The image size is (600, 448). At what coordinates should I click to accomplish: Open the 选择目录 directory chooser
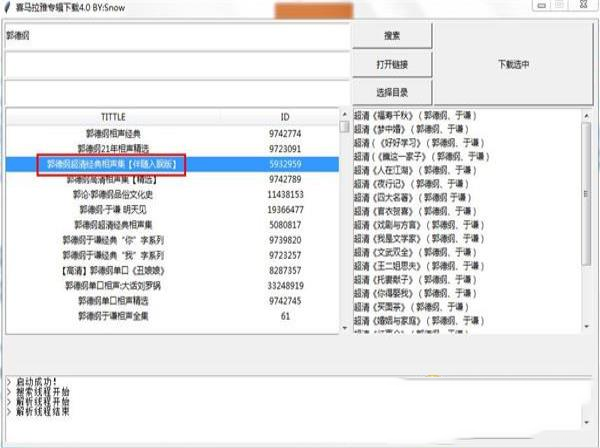click(391, 93)
